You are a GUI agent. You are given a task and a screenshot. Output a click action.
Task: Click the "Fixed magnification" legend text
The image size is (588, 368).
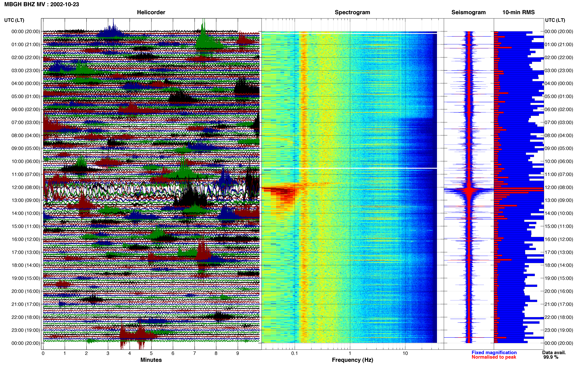(x=494, y=352)
